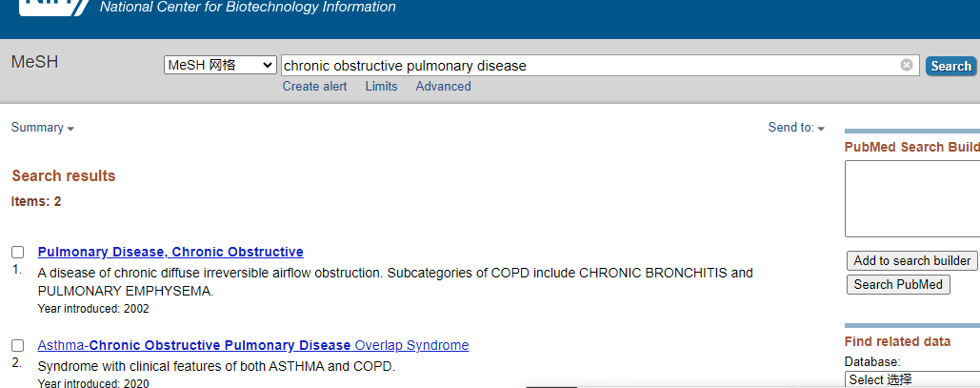Check the Asthma-COPD Overlap Syndrome checkbox
The height and width of the screenshot is (388, 980).
click(18, 345)
